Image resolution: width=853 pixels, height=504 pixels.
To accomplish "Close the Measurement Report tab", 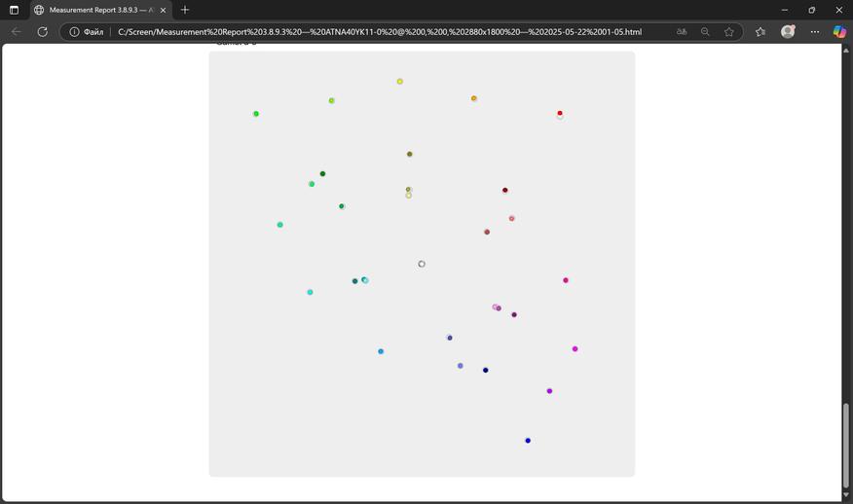I will click(x=163, y=10).
